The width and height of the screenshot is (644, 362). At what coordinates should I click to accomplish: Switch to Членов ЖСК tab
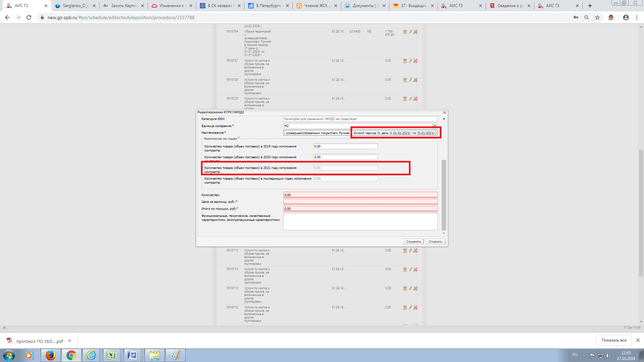point(317,6)
